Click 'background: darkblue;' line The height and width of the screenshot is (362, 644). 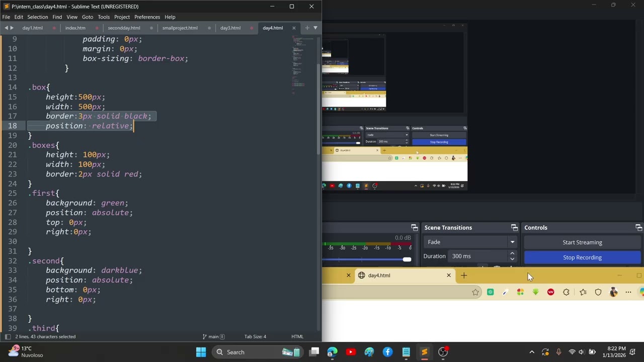pyautogui.click(x=94, y=270)
